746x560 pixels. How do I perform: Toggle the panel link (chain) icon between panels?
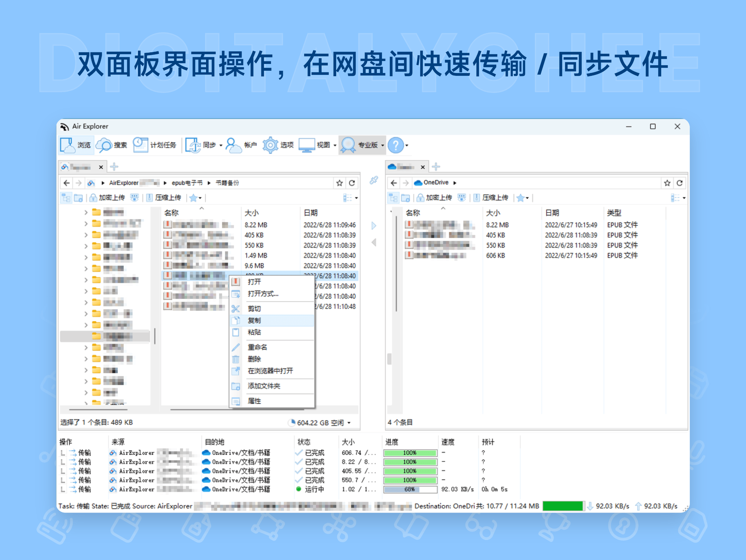pos(373,179)
